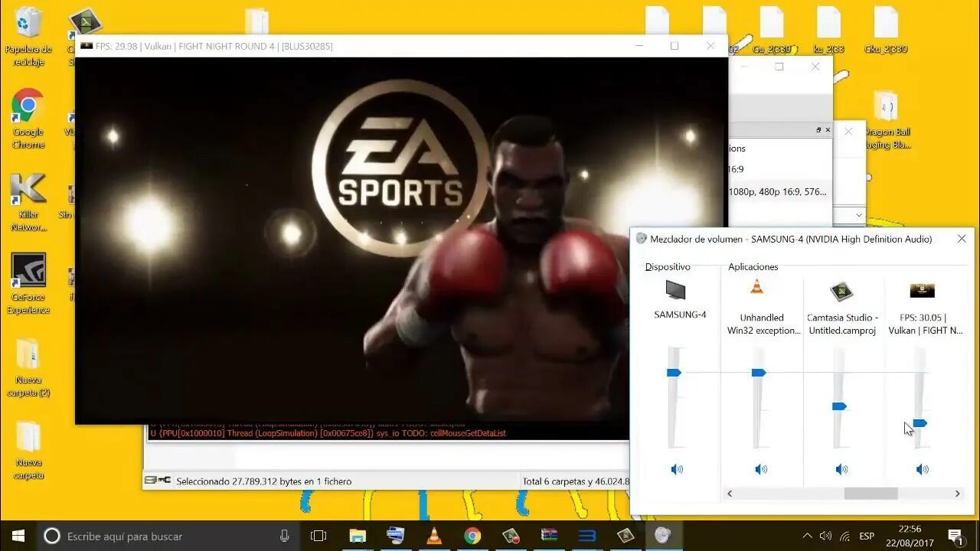
Task: Click 'Seleccionado 27.789.312 bytes en 1 fichero' text
Action: 264,481
